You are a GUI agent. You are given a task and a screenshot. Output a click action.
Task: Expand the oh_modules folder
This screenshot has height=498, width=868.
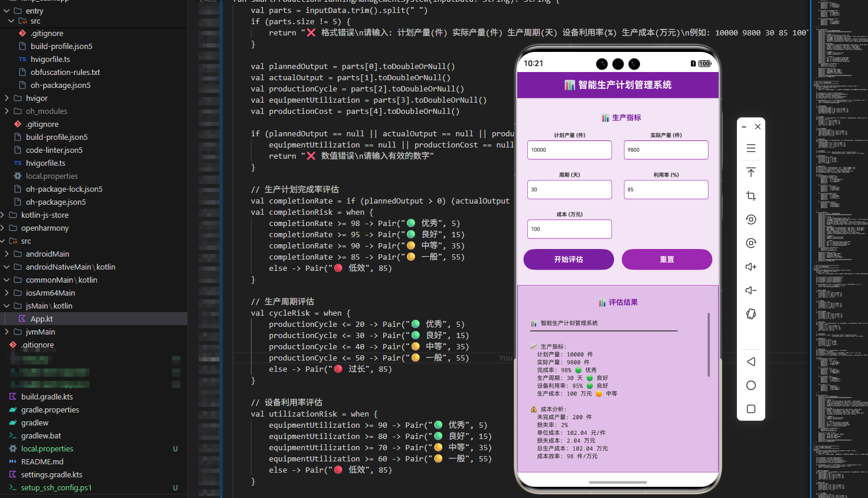tap(6, 111)
